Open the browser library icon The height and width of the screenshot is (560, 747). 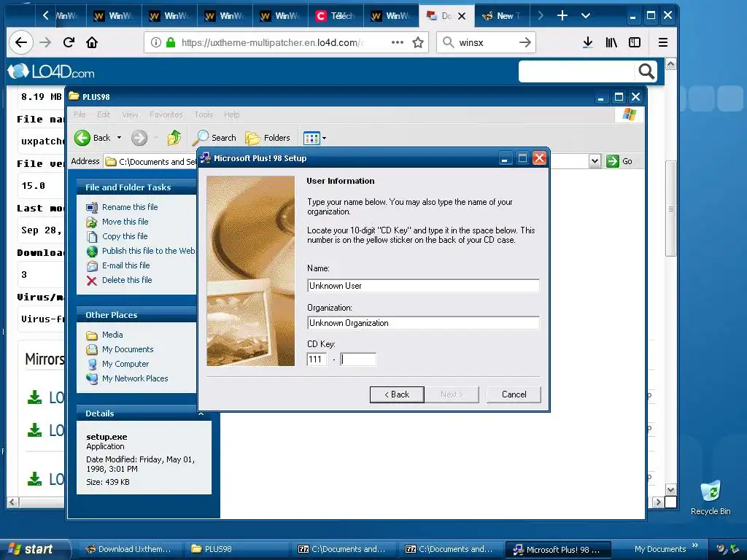tap(611, 42)
